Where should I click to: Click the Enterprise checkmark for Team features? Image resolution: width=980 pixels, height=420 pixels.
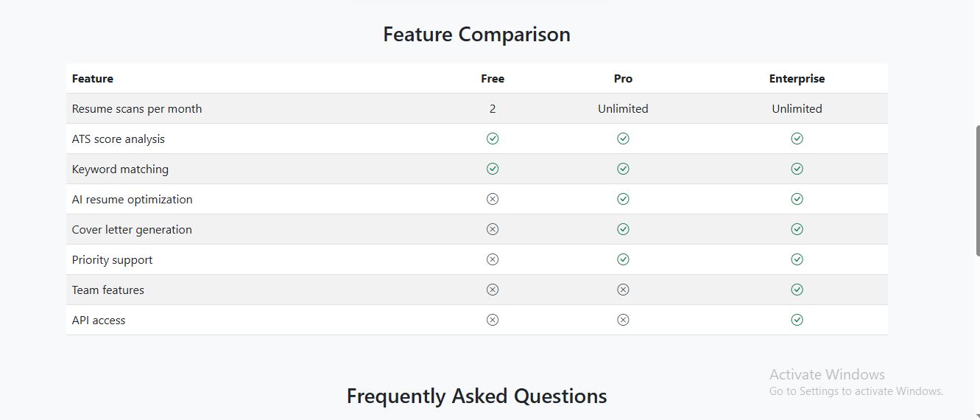click(x=797, y=290)
